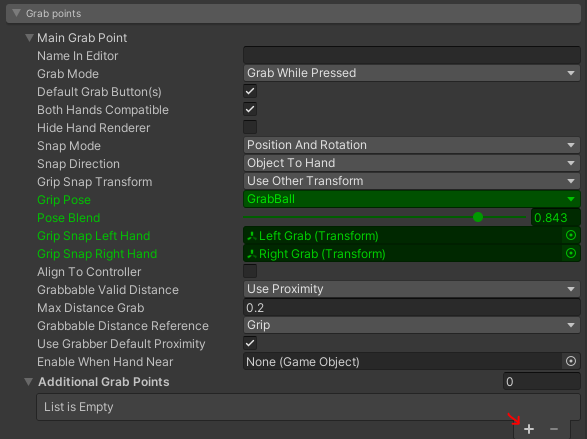Click the Right Grab transform icon
Screen dimensions: 587x439
pos(252,254)
